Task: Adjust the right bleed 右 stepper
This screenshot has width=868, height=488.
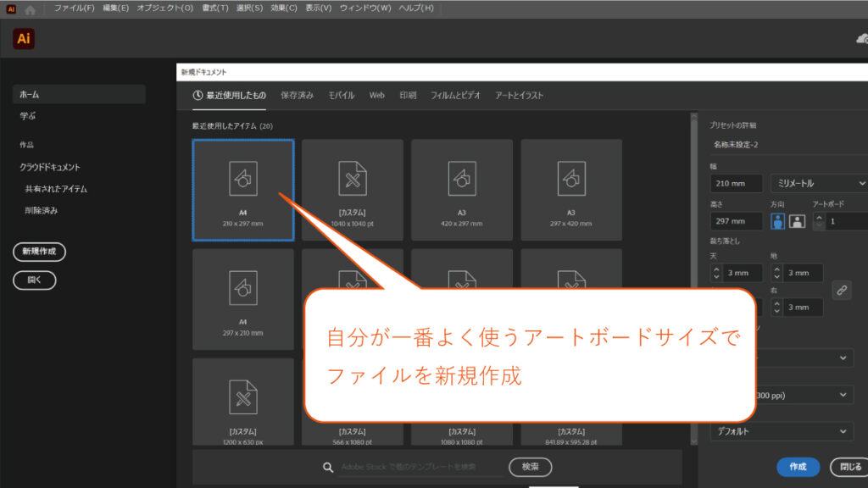Action: 776,307
